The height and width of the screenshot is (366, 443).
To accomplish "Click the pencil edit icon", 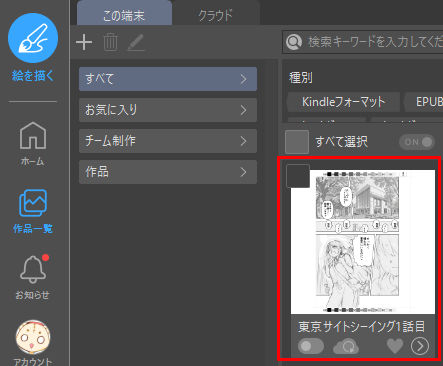I will click(136, 43).
